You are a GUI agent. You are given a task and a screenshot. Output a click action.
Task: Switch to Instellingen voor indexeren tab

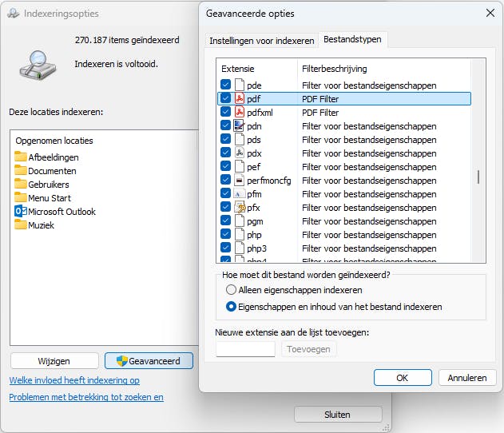[x=262, y=41]
